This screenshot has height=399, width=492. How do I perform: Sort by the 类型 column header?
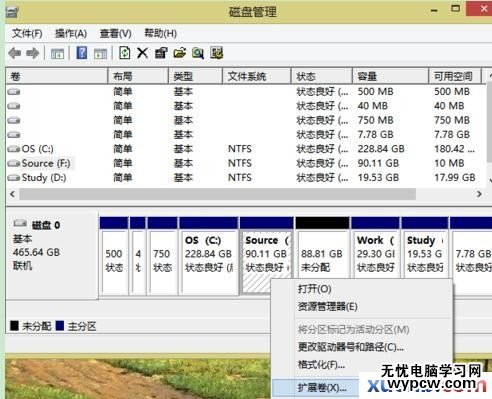click(x=195, y=76)
